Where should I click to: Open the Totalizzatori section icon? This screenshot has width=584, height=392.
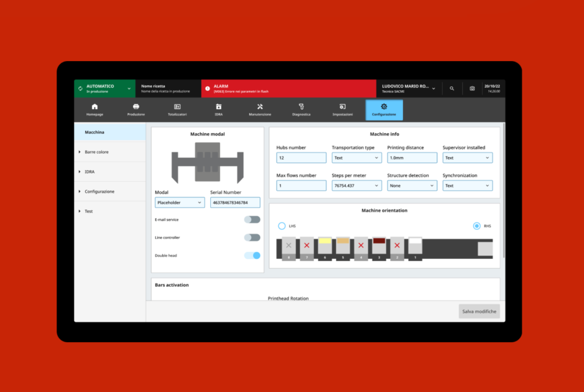(x=177, y=106)
